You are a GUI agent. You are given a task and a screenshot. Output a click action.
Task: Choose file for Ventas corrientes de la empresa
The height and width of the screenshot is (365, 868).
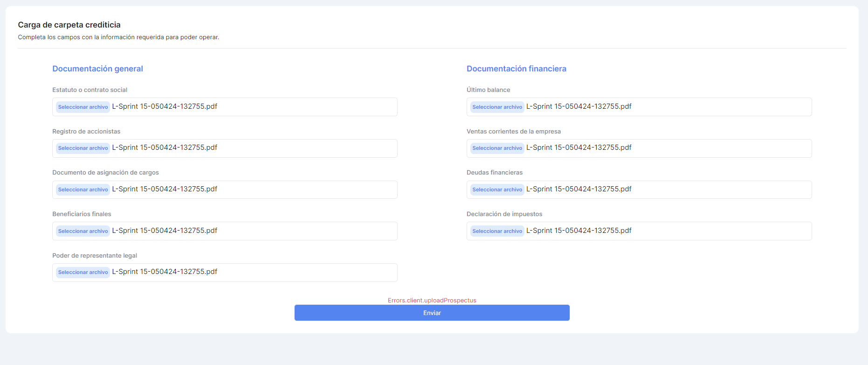click(x=497, y=148)
